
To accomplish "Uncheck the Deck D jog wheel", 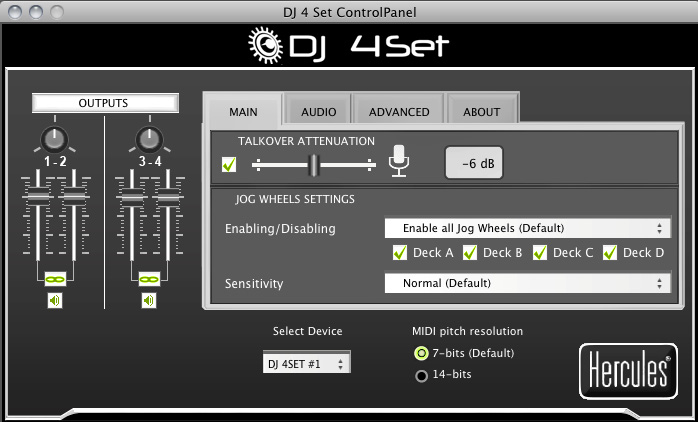I will point(610,253).
